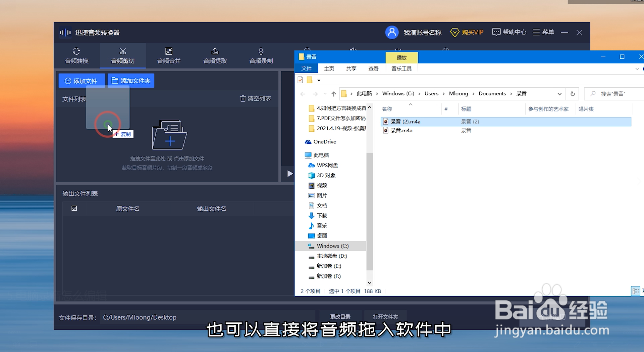Image resolution: width=644 pixels, height=352 pixels.
Task: Click the save directory path field
Action: 207,317
